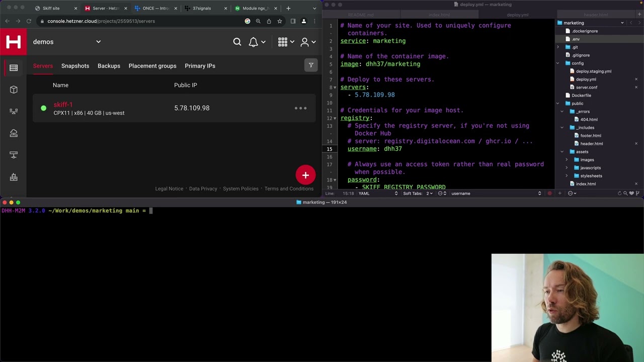Open the skiff-1 server link
Screen dimensions: 644x362
(63, 105)
